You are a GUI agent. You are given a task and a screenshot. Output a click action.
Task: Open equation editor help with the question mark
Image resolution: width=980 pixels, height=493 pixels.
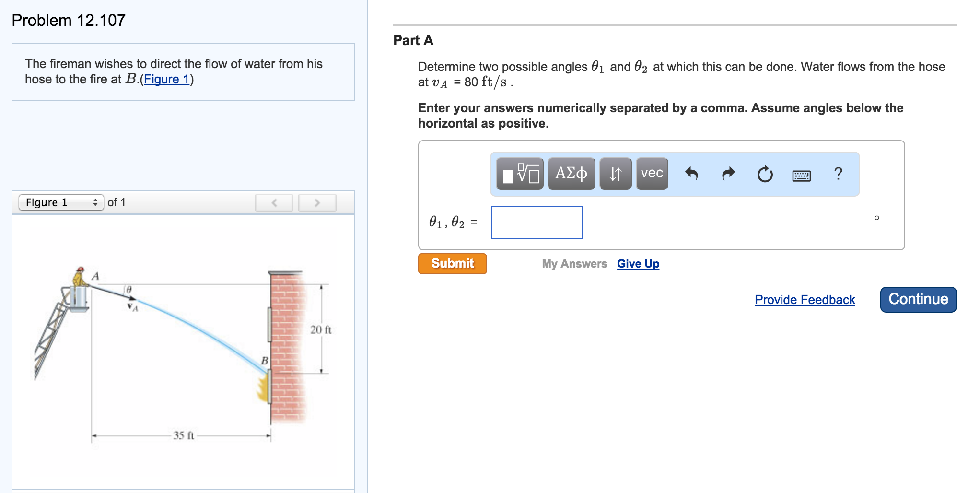point(837,174)
